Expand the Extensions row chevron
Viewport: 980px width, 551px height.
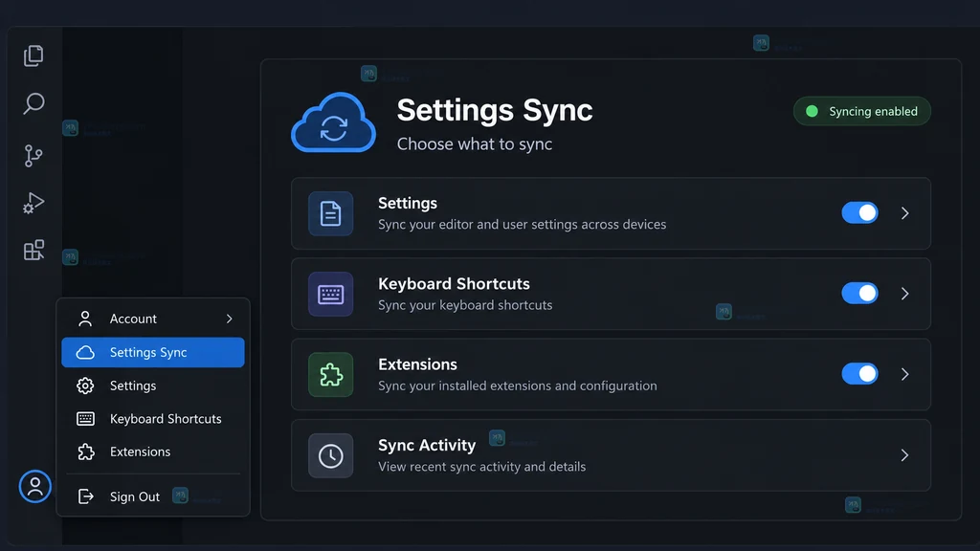coord(905,374)
